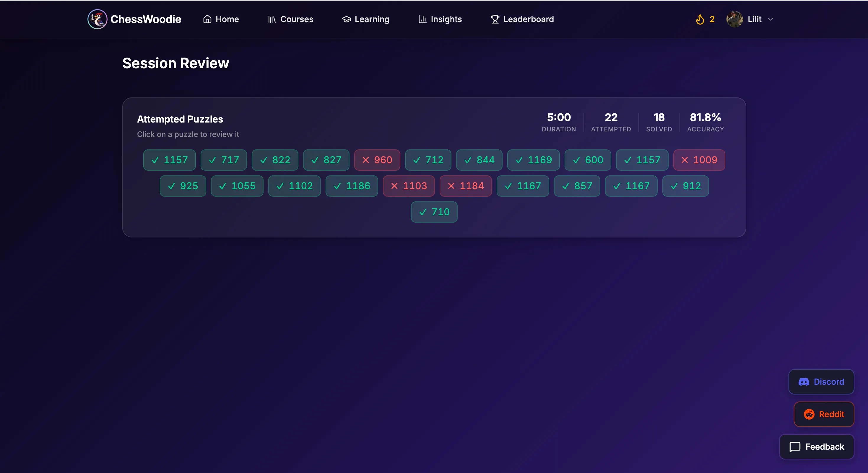Click the Discord logo icon

pyautogui.click(x=804, y=382)
